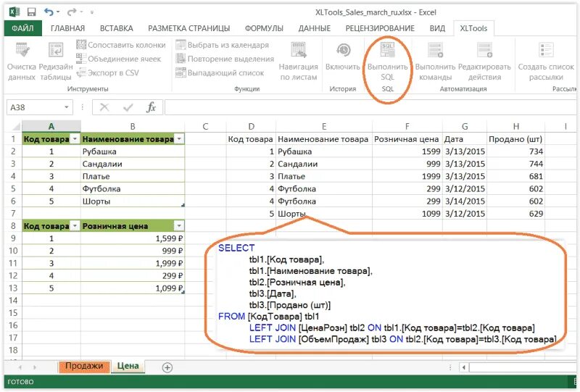Open the ДАННЫЕ ribbon tab
Screen dimensions: 580x392
315,28
